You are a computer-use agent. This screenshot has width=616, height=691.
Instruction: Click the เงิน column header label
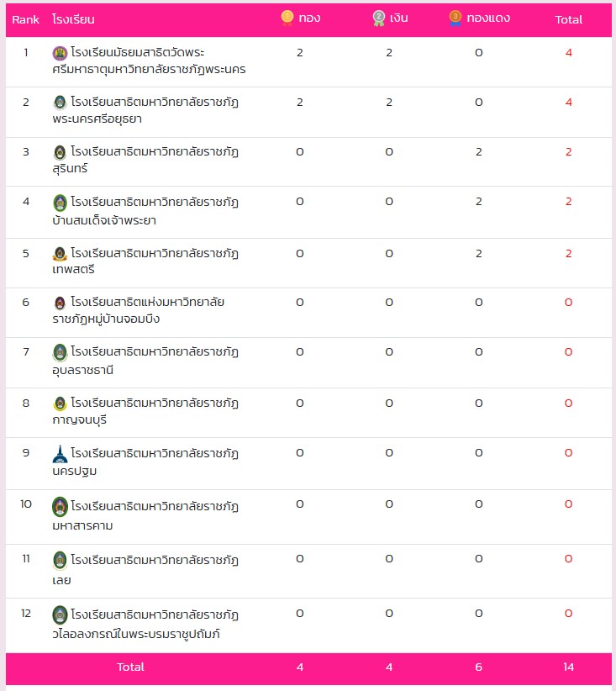[x=399, y=18]
